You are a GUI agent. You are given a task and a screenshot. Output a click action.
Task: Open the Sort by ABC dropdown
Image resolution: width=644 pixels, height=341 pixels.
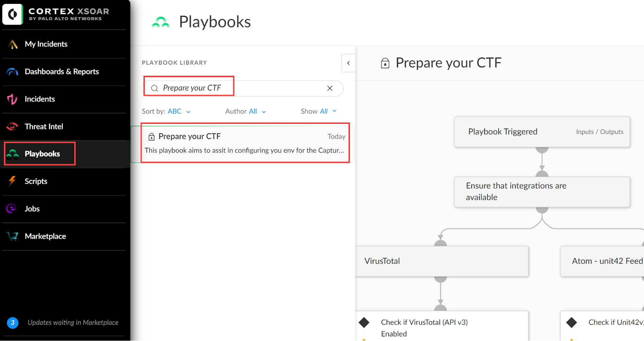click(179, 112)
